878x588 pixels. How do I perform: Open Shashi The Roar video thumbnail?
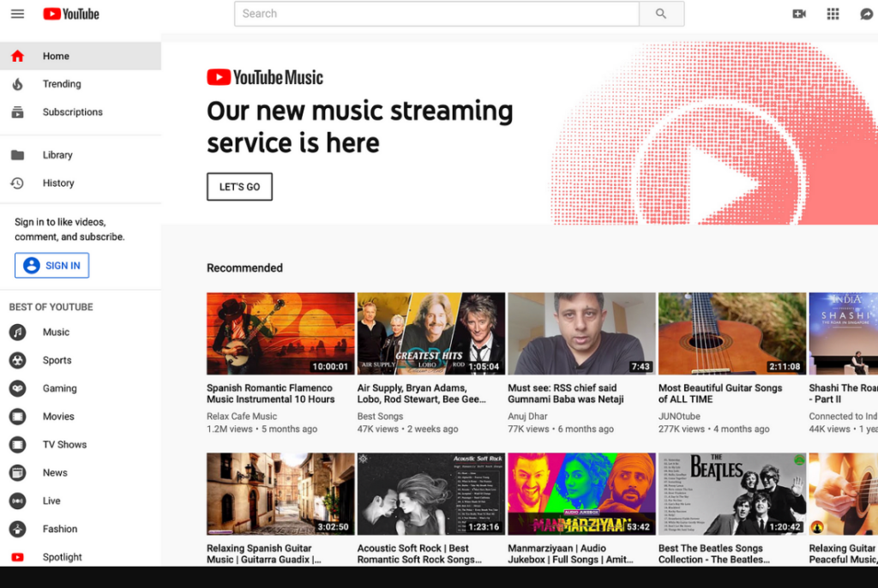pos(844,333)
